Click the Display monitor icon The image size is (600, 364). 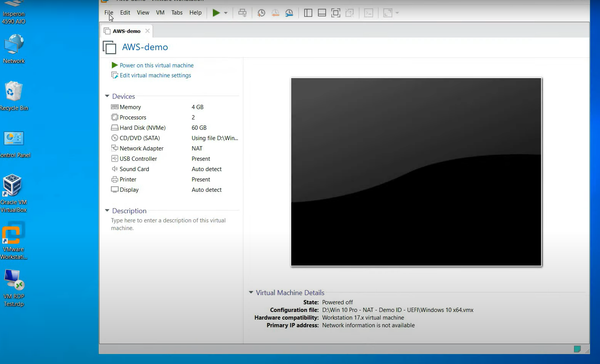coord(114,189)
